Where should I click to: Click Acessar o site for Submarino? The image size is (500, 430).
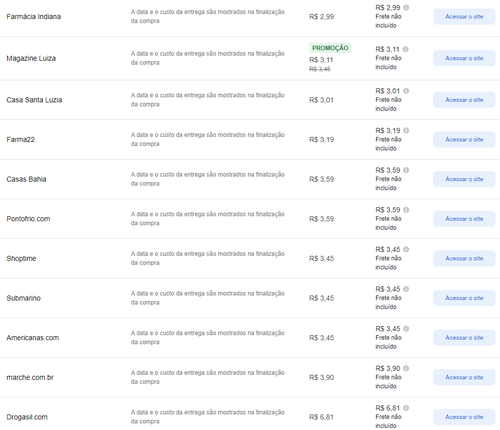pos(464,298)
